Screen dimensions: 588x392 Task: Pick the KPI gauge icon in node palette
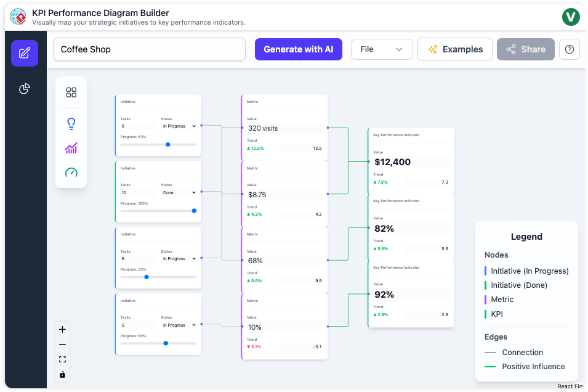pos(71,173)
